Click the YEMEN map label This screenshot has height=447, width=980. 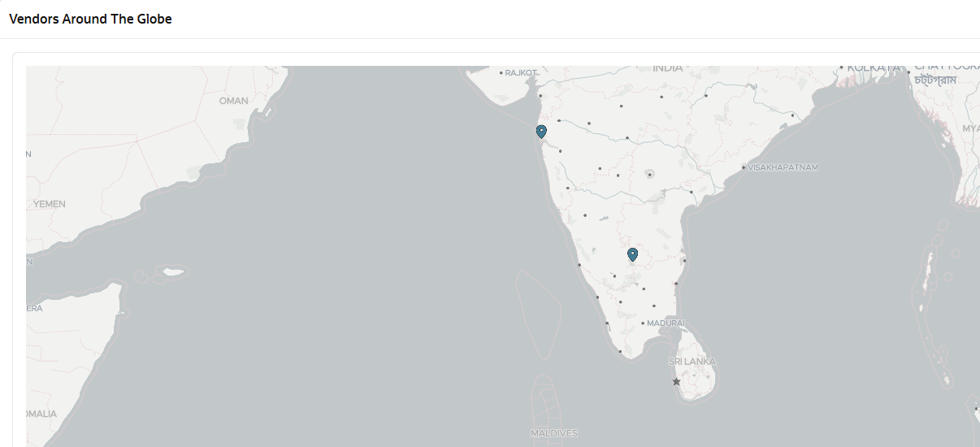click(x=50, y=204)
